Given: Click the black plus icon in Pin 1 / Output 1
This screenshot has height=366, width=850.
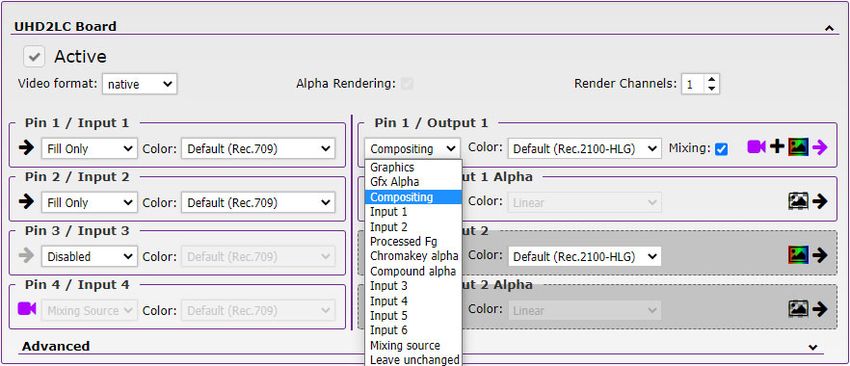Looking at the screenshot, I should (x=777, y=146).
